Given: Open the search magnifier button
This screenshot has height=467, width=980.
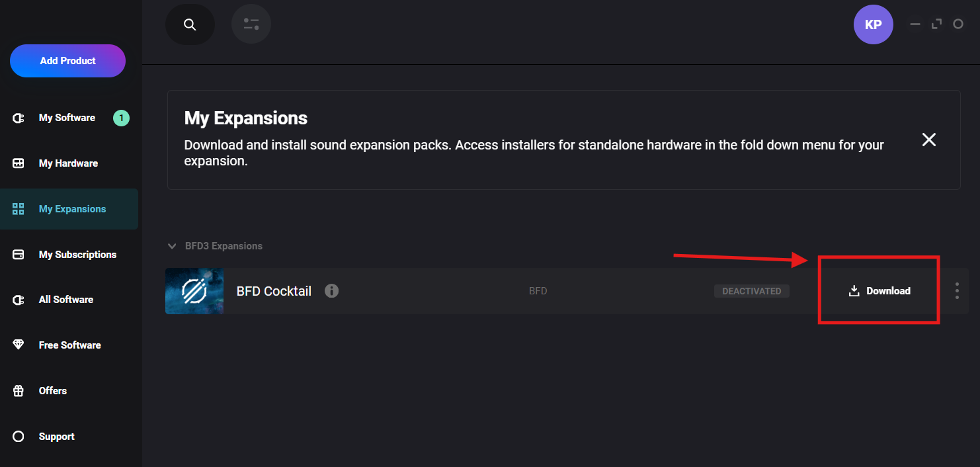Looking at the screenshot, I should (190, 24).
